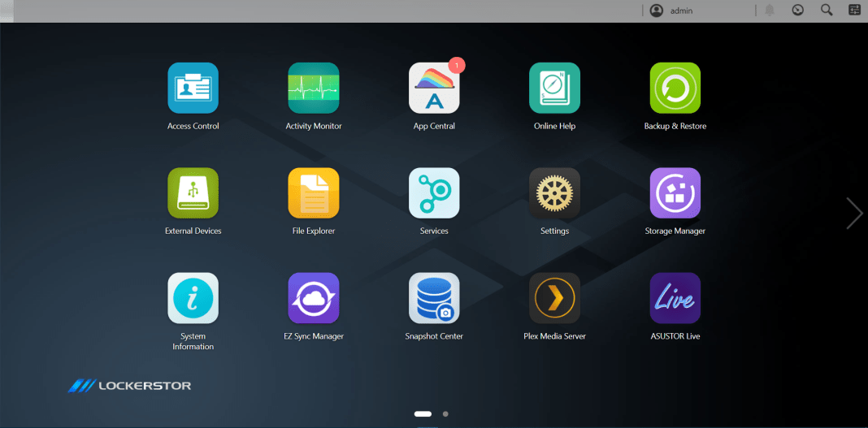Open Snapshot Center
The width and height of the screenshot is (868, 428).
click(x=434, y=298)
